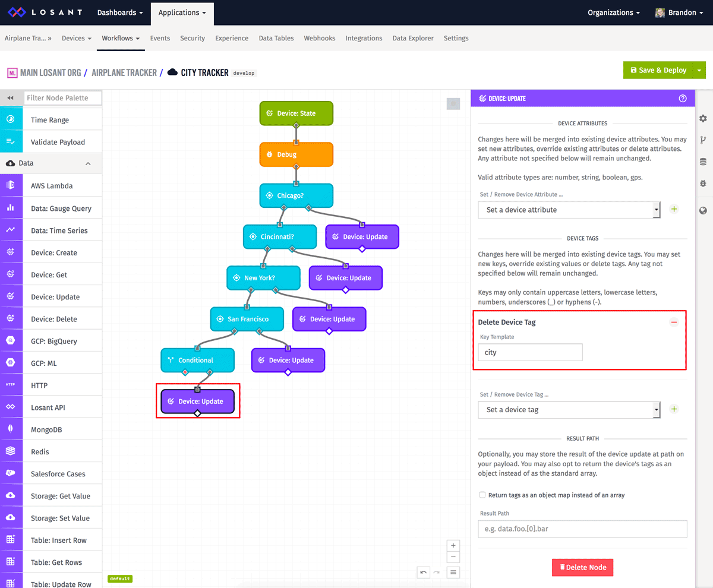Open the debug bug icon panel
Screen dimensions: 713x588
pyautogui.click(x=703, y=184)
